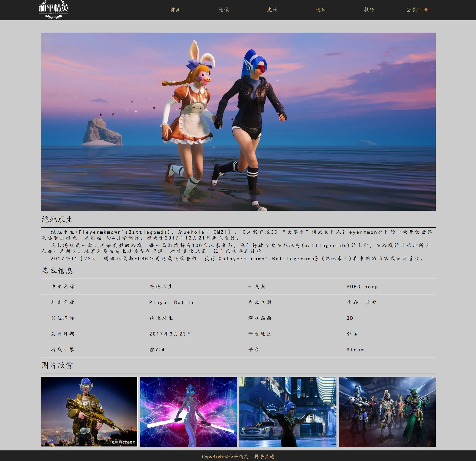Select the 开发商 label cell

257,287
